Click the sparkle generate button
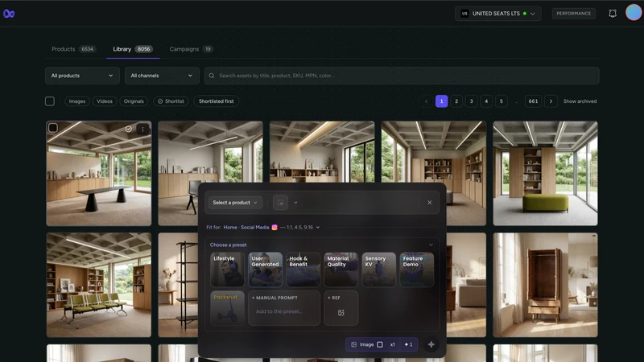 431,344
